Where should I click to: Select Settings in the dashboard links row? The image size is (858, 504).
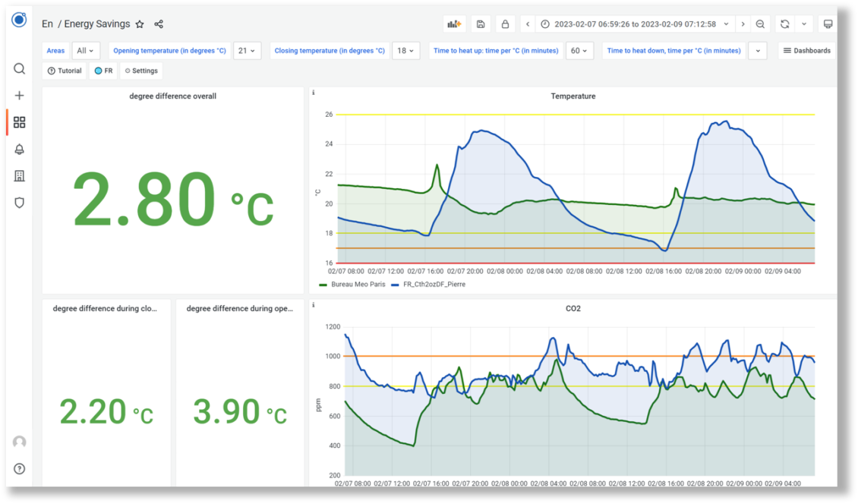click(x=140, y=70)
